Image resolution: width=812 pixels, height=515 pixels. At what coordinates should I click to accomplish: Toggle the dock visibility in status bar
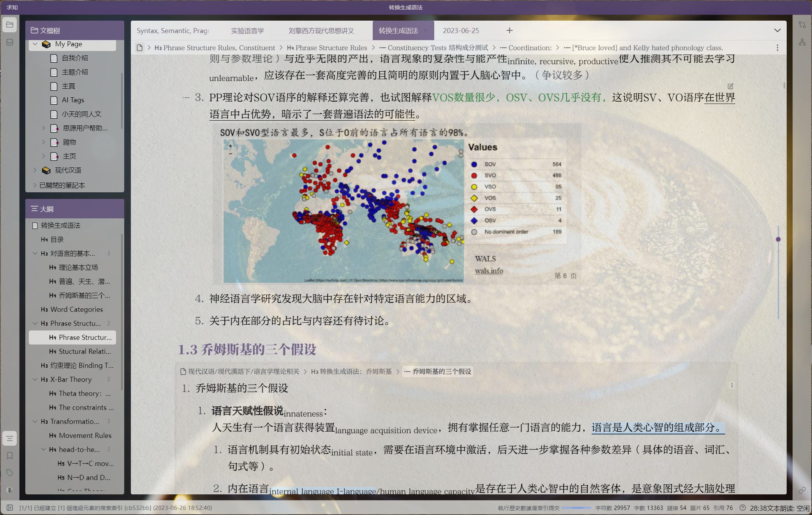pyautogui.click(x=10, y=508)
